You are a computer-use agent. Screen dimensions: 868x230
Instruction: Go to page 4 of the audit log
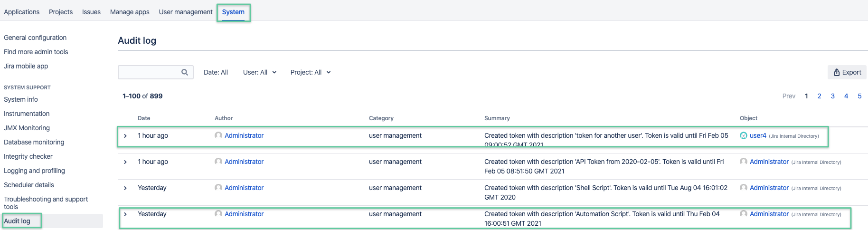846,96
